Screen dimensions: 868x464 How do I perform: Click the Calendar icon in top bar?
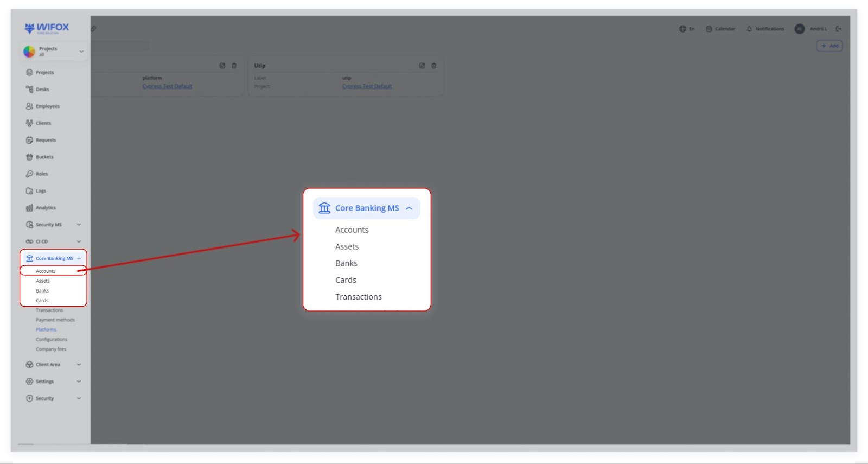point(709,29)
